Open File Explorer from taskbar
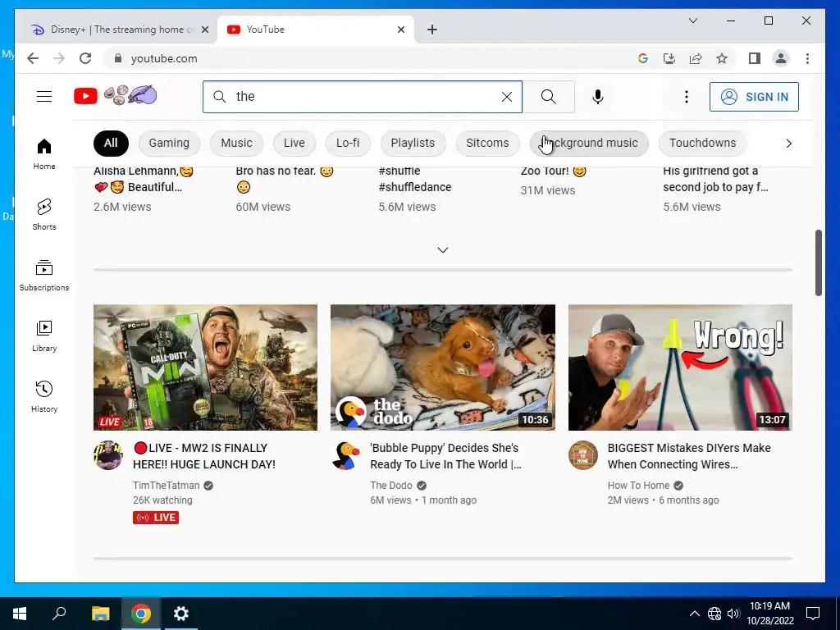 (100, 614)
